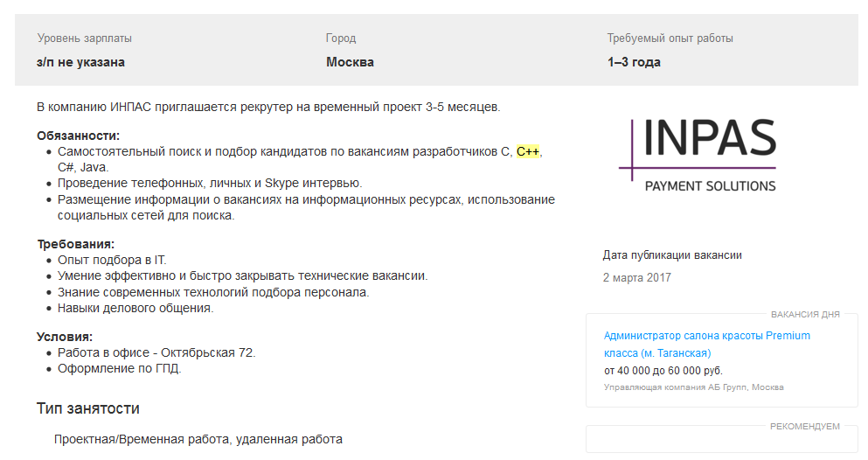Click the 1–3 года experience value
868x460 pixels.
[x=634, y=62]
